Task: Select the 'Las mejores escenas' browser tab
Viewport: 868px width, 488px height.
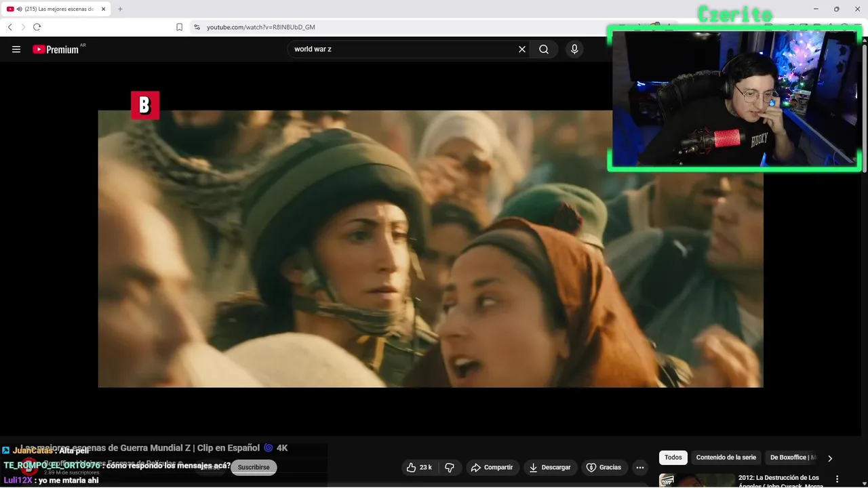Action: (x=56, y=9)
